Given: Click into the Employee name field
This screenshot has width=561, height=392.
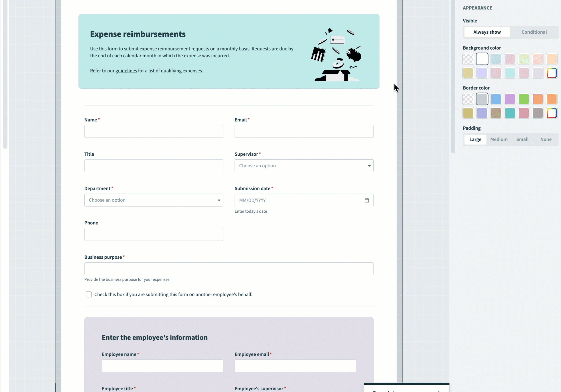Looking at the screenshot, I should pyautogui.click(x=162, y=366).
